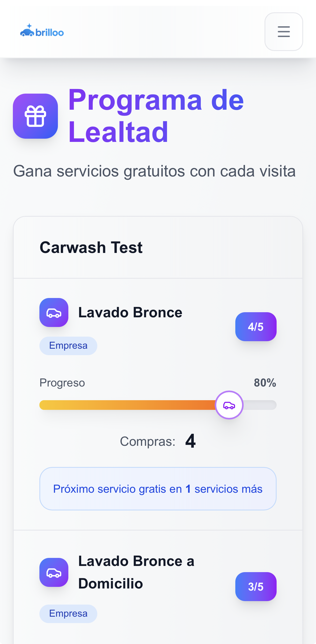The image size is (316, 644).
Task: Click the Compras count number 4
Action: pos(190,441)
